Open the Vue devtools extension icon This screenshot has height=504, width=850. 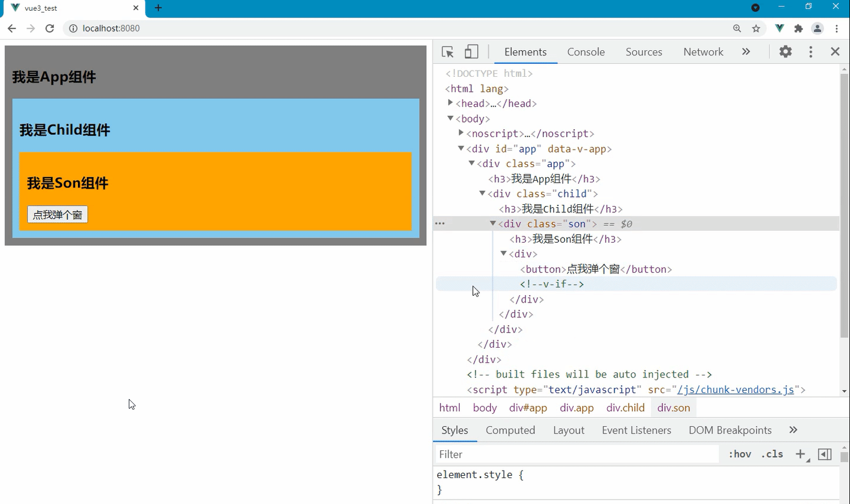point(779,28)
